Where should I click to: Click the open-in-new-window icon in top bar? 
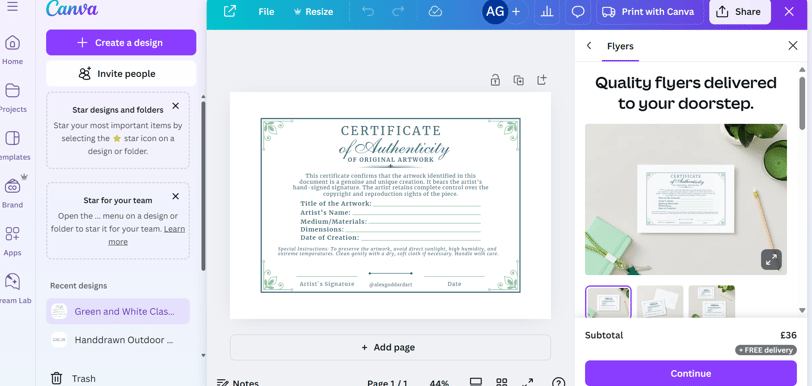[x=229, y=11]
